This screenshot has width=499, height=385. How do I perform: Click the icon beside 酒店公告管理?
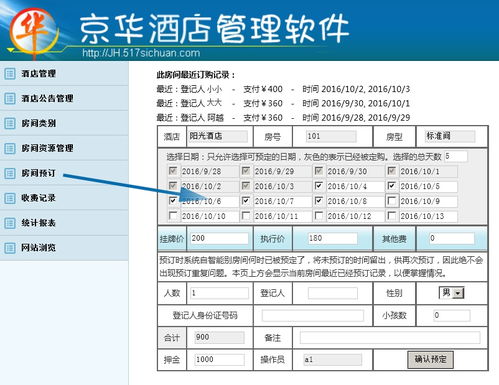point(10,98)
